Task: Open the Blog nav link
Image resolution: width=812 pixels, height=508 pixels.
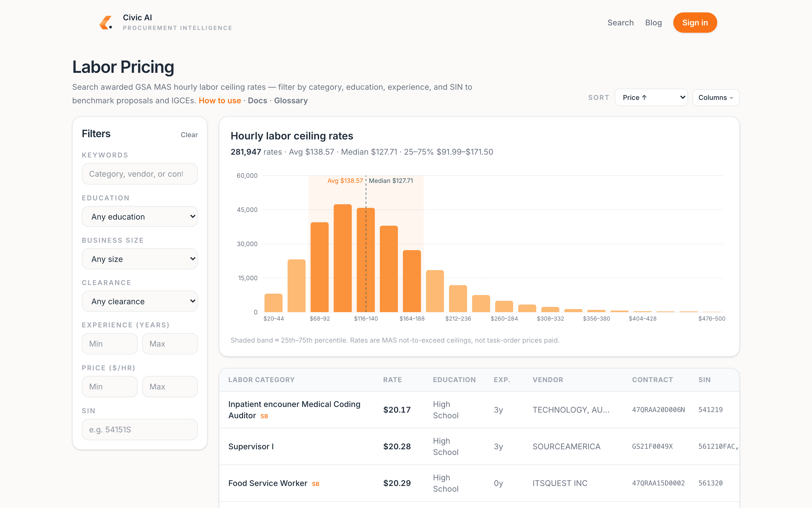Action: [x=653, y=23]
